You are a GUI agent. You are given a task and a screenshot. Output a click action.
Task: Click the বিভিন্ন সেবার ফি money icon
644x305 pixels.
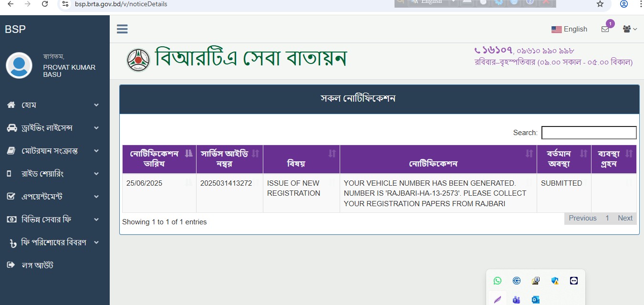click(x=11, y=220)
